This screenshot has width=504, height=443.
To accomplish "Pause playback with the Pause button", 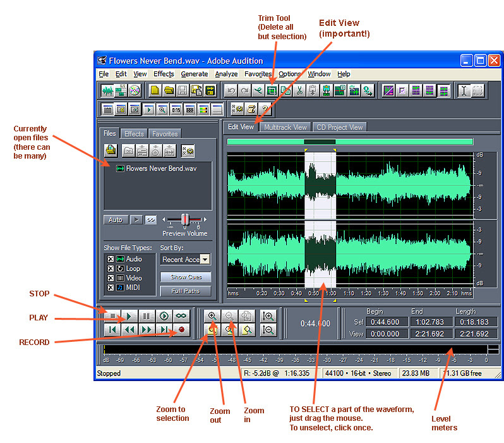I will click(147, 316).
